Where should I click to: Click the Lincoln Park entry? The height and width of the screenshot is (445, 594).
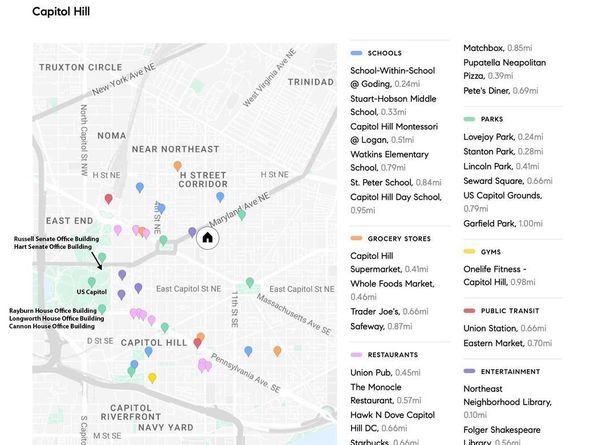point(501,166)
